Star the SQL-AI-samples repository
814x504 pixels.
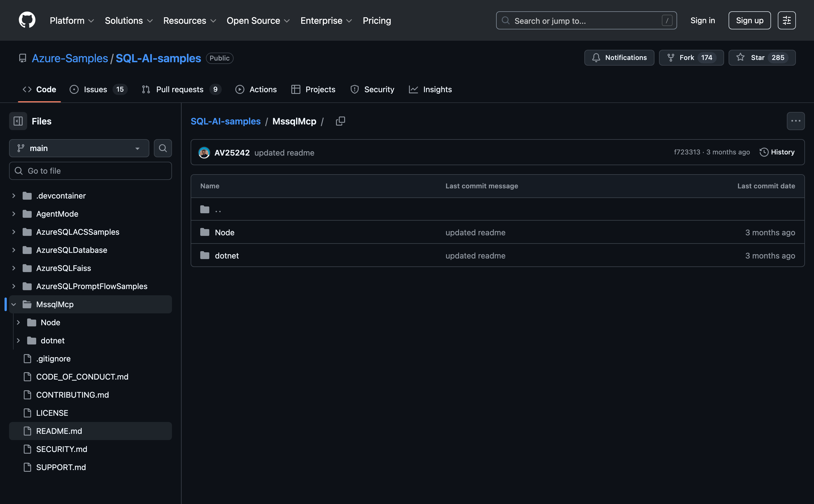(x=762, y=58)
